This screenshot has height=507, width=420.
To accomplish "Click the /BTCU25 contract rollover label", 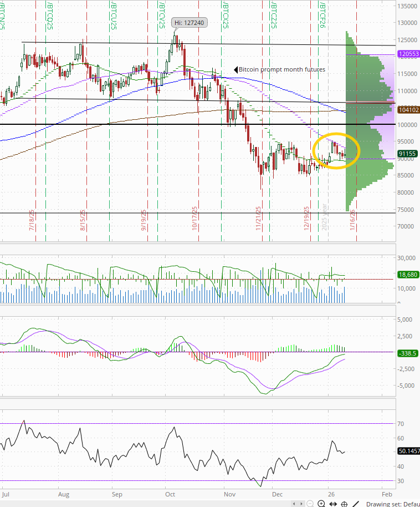I will click(x=114, y=16).
